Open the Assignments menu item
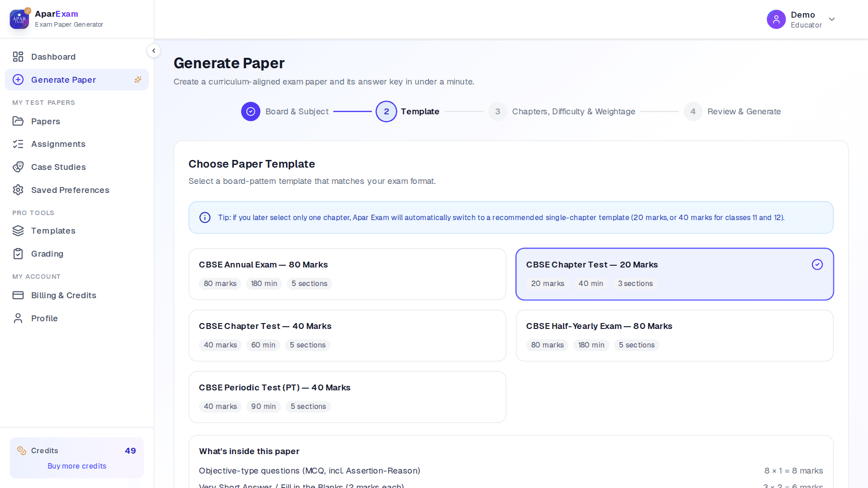The height and width of the screenshot is (488, 868). tap(77, 144)
